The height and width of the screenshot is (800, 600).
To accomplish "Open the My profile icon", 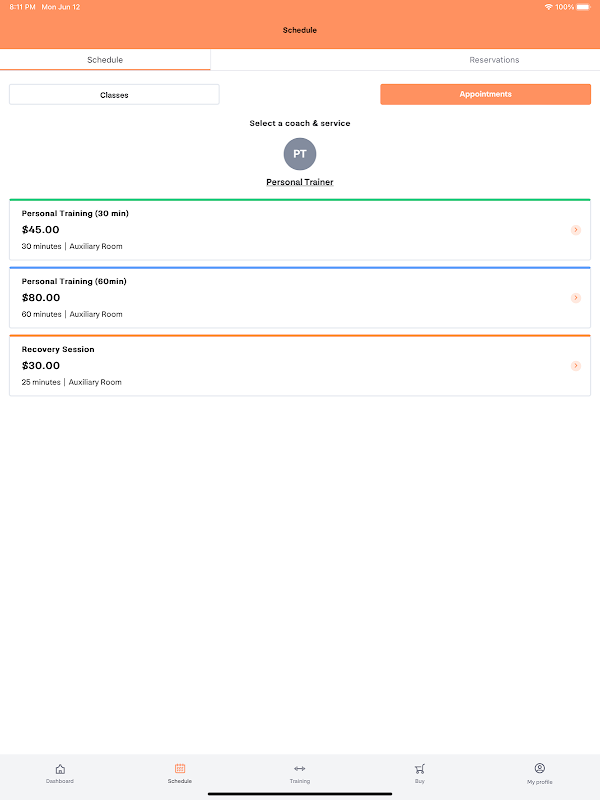I will coord(540,768).
